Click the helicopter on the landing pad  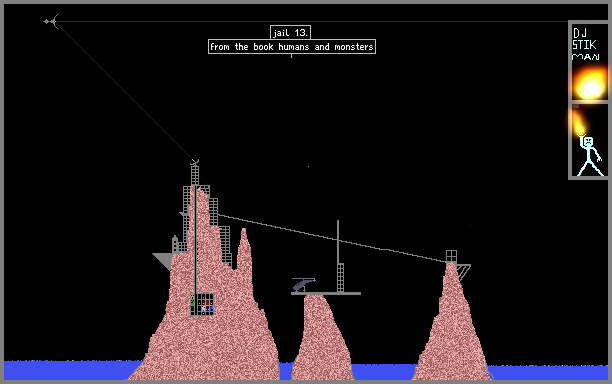[303, 284]
